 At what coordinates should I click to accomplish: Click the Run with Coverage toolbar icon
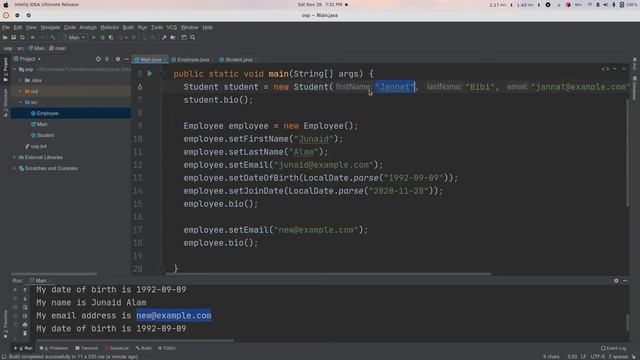[111, 38]
